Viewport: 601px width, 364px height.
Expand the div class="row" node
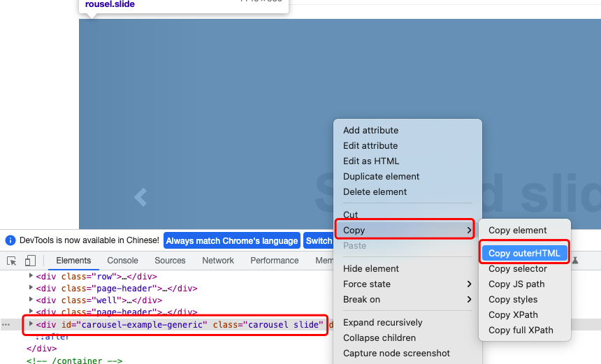[31, 276]
